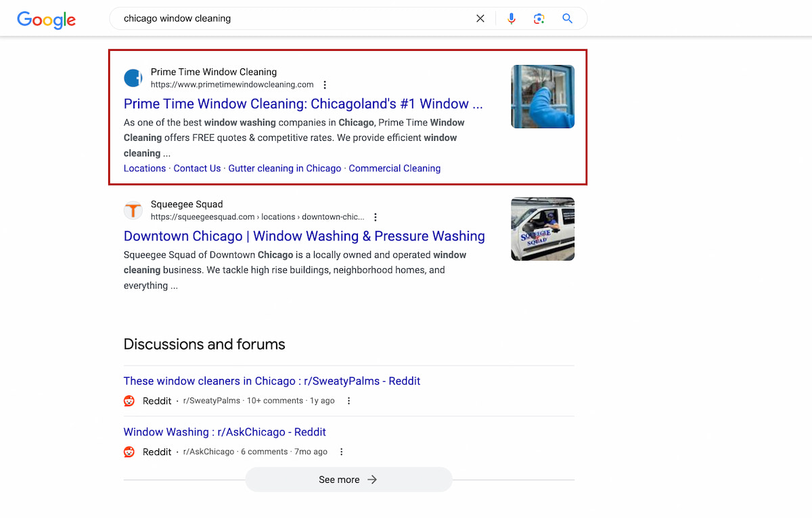Open more options for Squeegee Squad result
Image resolution: width=812 pixels, height=518 pixels.
point(376,217)
